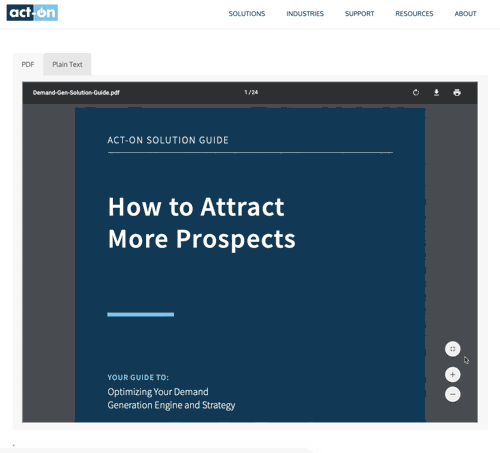Screen dimensions: 500x453
Task: Print the PDF using the printer icon
Action: coord(457,92)
